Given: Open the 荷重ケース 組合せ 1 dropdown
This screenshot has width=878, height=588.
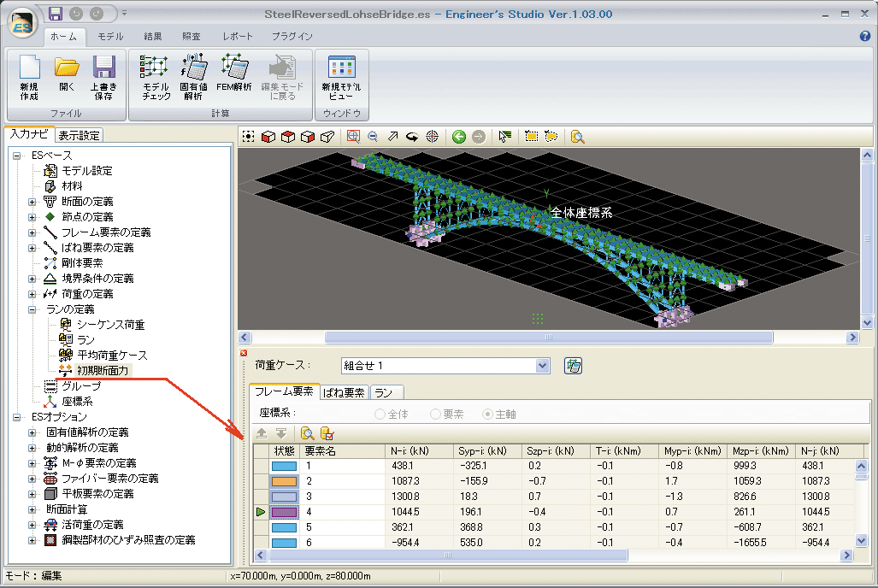Looking at the screenshot, I should 542,366.
